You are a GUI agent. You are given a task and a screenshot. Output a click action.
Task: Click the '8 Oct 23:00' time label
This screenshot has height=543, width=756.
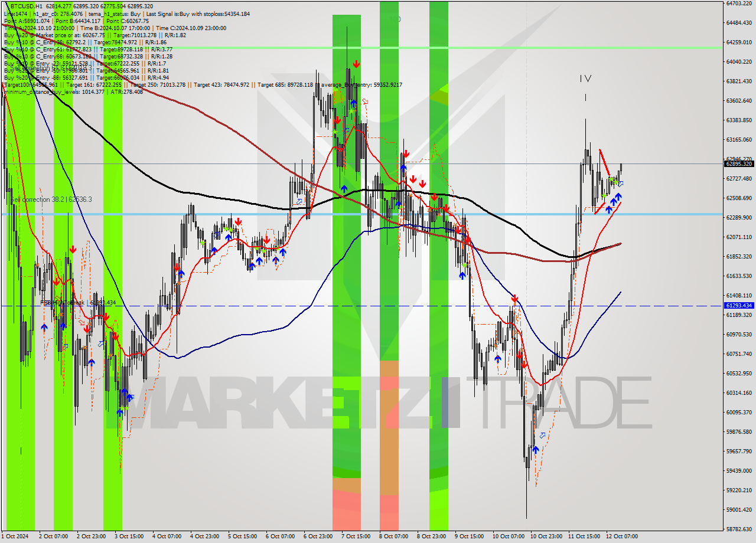(432, 537)
